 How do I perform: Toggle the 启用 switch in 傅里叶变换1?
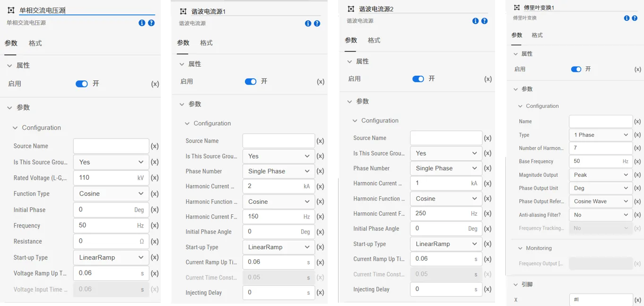click(x=576, y=69)
